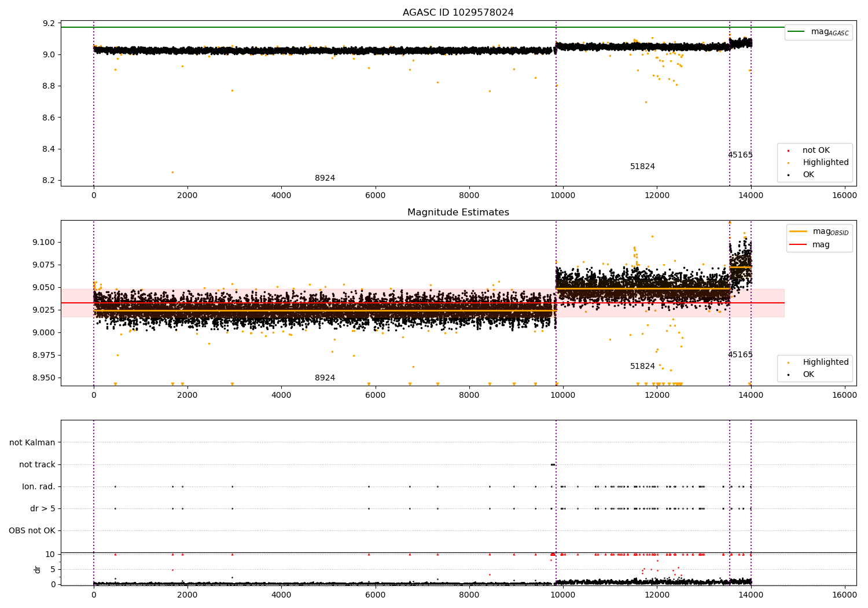Screen dimensions: 868x608
Task: Click the 'dr > 5' row label
Action: point(43,508)
